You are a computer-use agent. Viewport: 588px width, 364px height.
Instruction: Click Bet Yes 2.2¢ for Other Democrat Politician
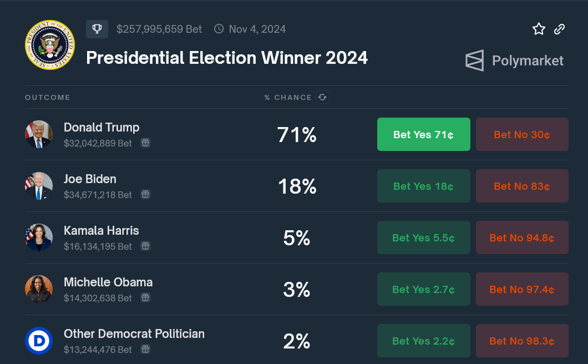coord(423,341)
